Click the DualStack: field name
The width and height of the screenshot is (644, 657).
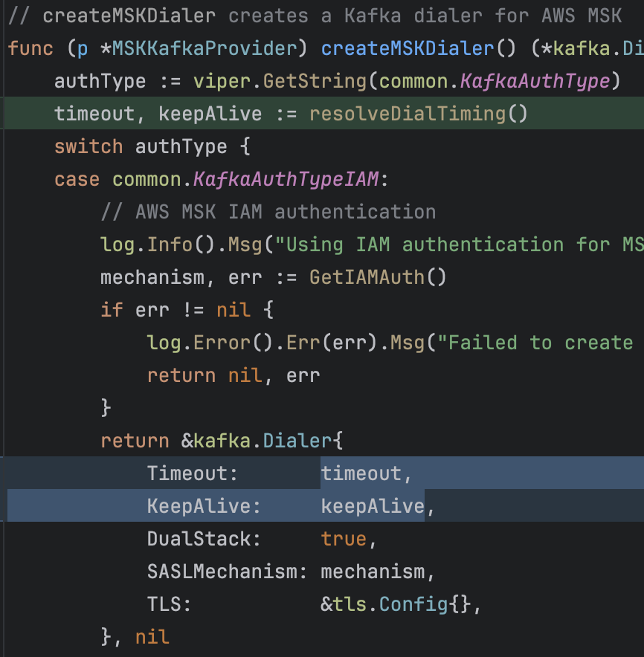pos(205,539)
